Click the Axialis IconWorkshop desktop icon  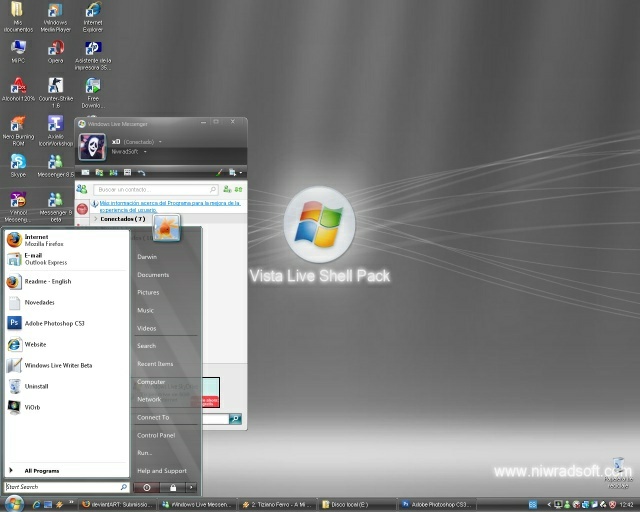coord(56,131)
